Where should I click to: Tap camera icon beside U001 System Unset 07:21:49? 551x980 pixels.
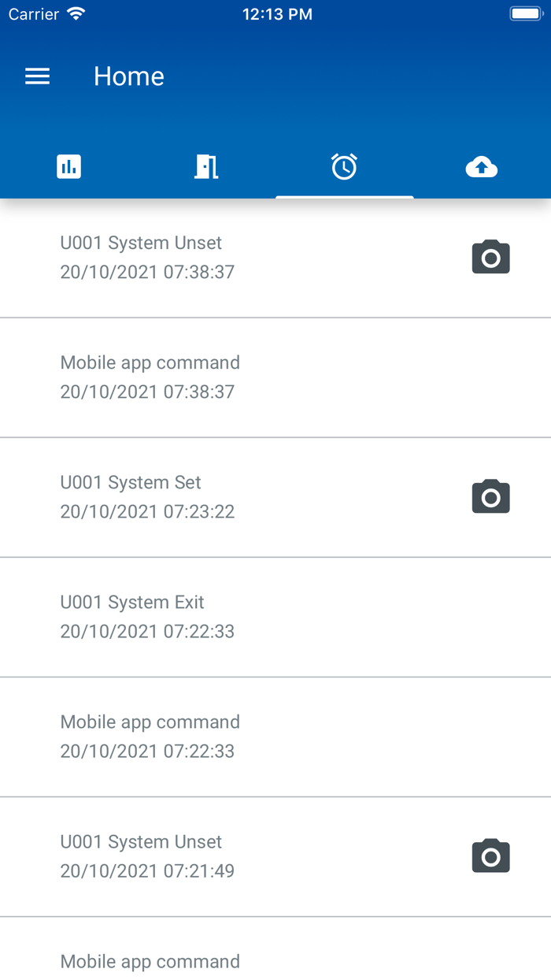(490, 856)
